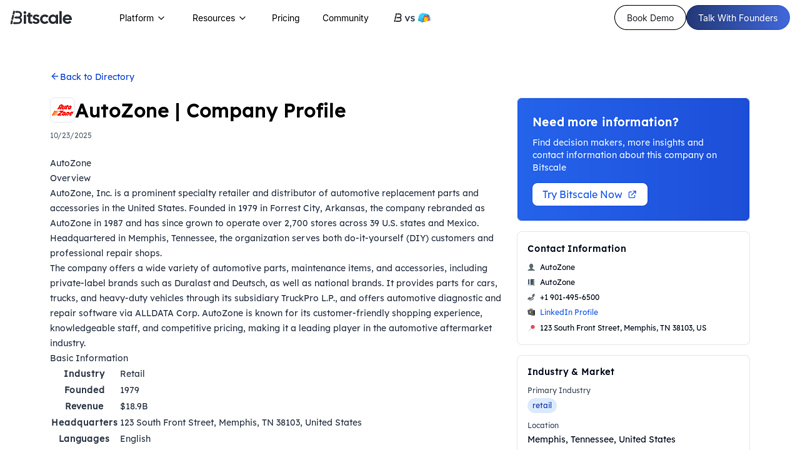Expand the Platform dropdown menu
The width and height of the screenshot is (800, 450).
142,18
